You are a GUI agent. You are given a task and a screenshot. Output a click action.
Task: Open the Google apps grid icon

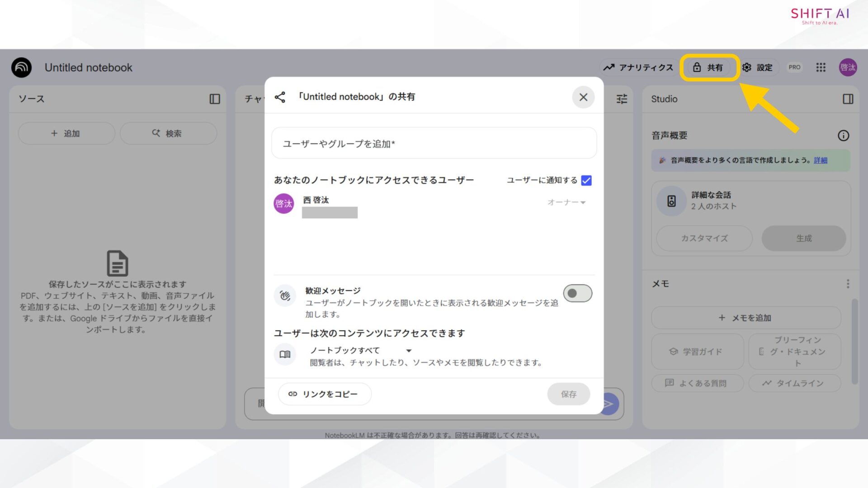click(x=821, y=67)
